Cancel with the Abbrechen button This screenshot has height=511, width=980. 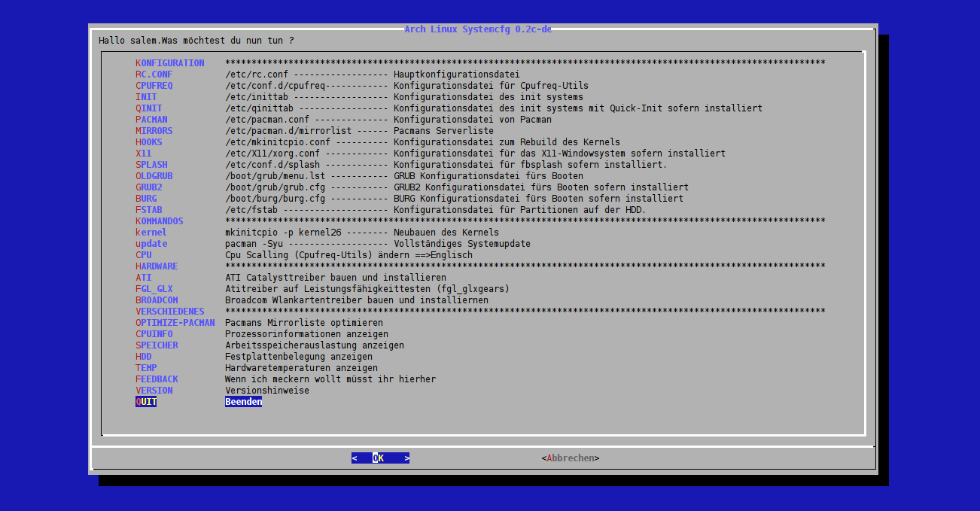pyautogui.click(x=571, y=458)
